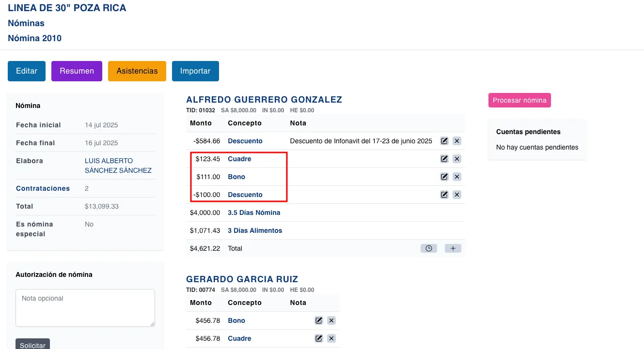Delete the -$100.00 Descuento entry
Screen dimensions: 644x349
pos(457,195)
